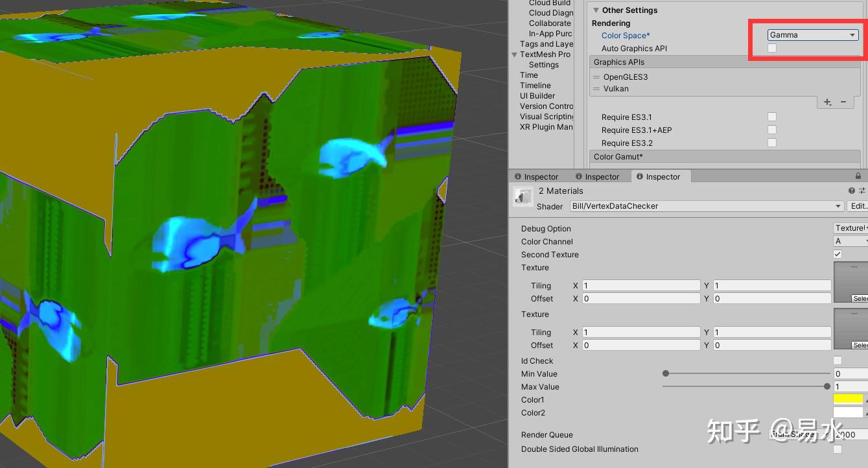Screen dimensions: 868x468
Task: Enable the Auto Graphics API checkbox
Action: pos(771,48)
